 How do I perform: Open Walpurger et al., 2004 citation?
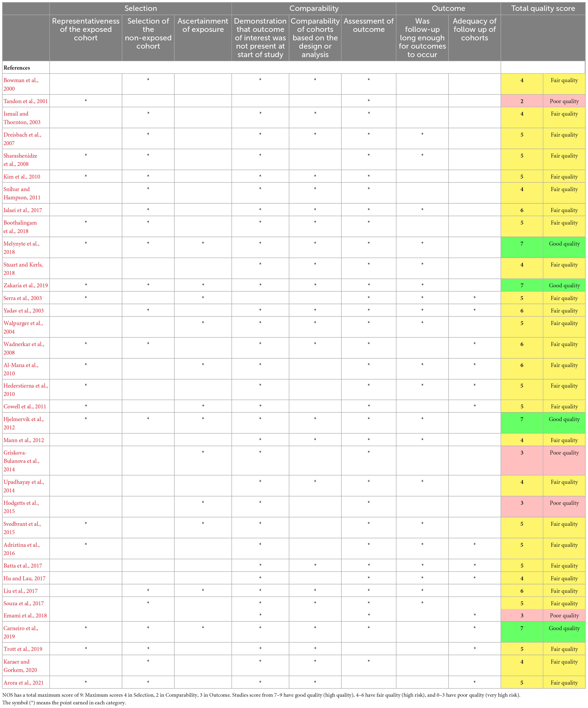click(23, 327)
